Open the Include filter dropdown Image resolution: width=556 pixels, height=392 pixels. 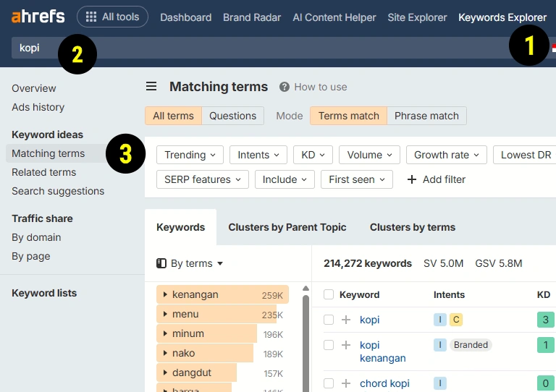pos(285,179)
